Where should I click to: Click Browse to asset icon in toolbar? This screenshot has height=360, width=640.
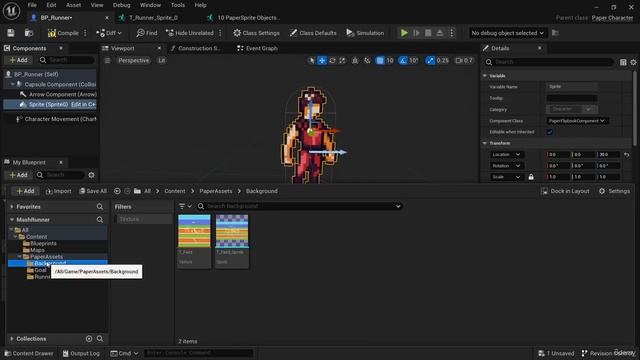[x=29, y=33]
